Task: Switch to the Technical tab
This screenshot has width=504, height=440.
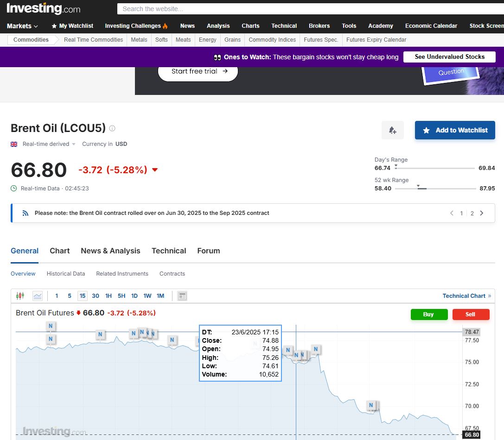Action: [x=169, y=251]
